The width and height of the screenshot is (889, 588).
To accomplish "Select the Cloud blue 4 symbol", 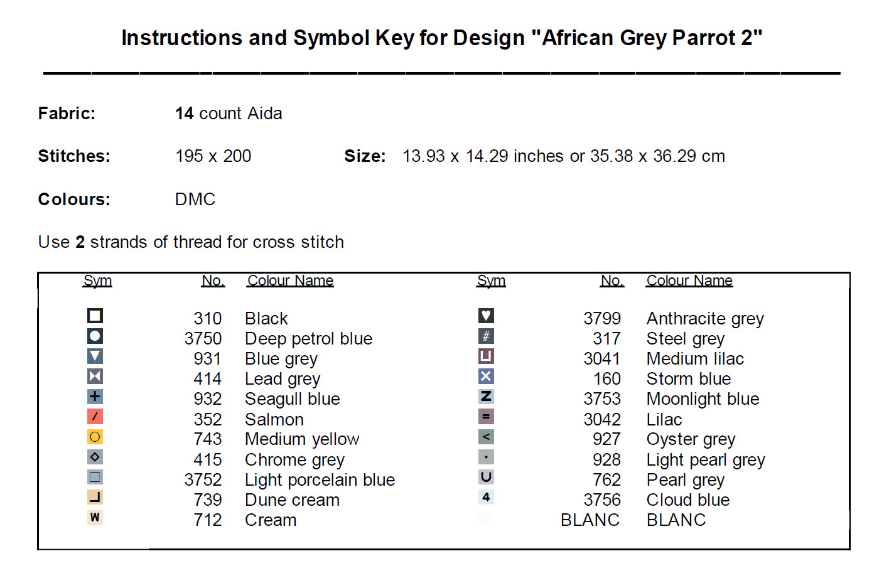I will pyautogui.click(x=486, y=497).
